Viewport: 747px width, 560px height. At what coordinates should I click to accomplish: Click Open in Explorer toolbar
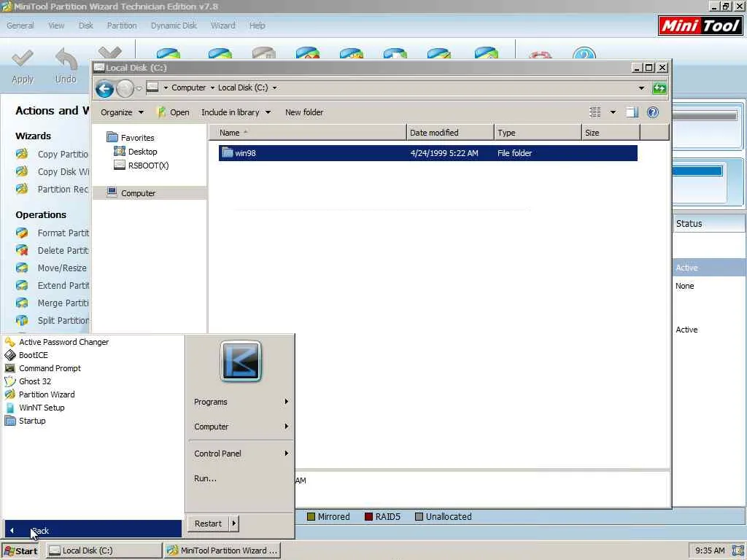pos(174,112)
